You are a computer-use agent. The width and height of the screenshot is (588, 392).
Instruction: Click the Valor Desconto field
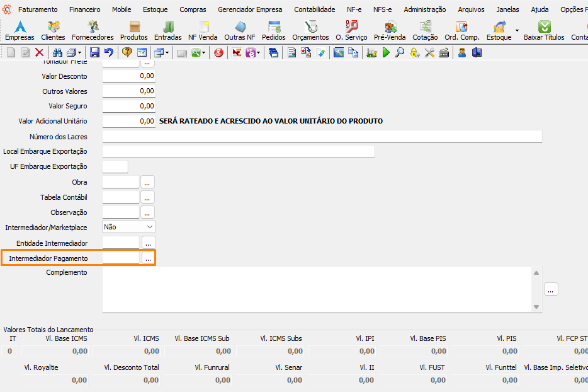128,76
